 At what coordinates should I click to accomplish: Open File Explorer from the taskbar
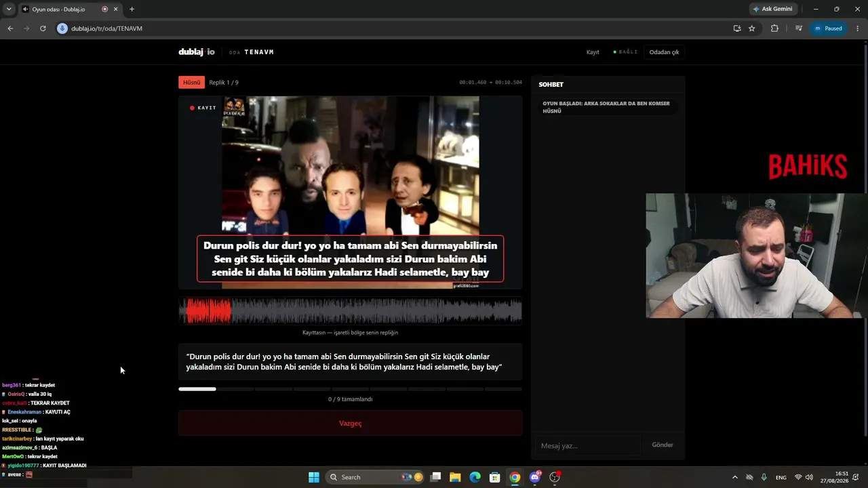455,477
